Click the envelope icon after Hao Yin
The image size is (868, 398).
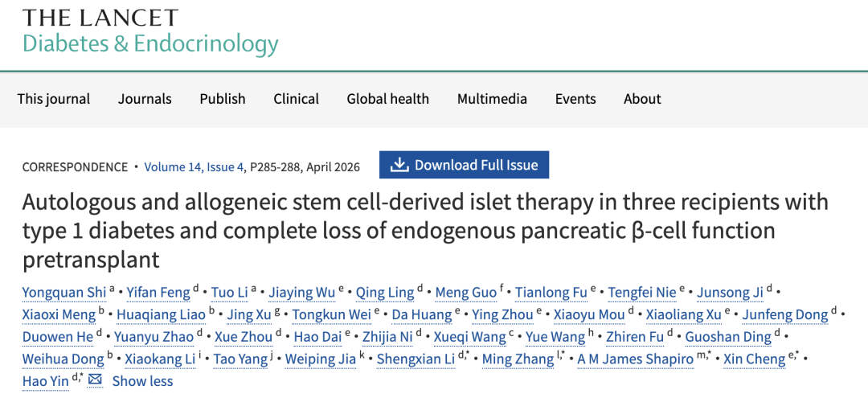(x=95, y=380)
